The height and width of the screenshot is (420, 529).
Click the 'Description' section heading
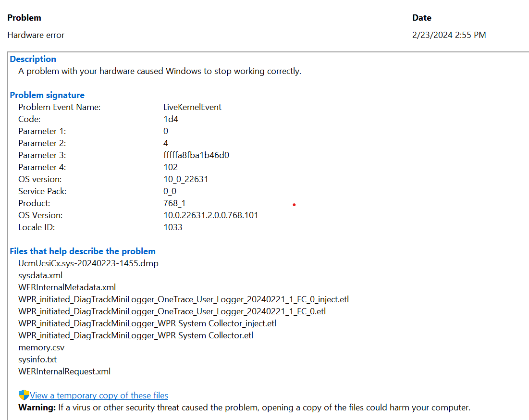[33, 59]
